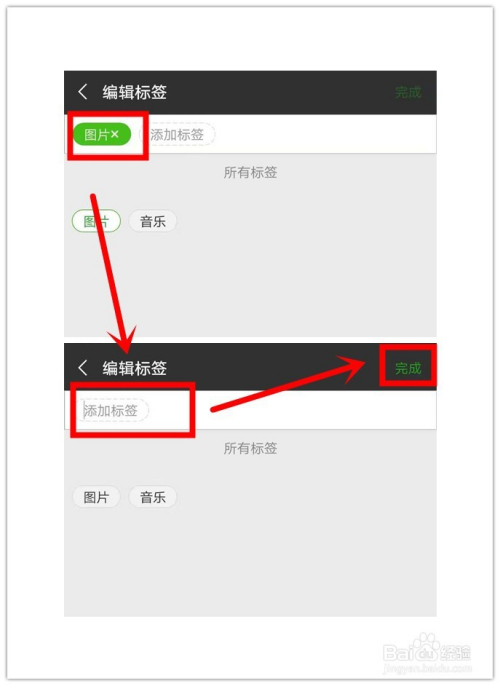Click 所有标签 heading above green-outlined 图片
The height and width of the screenshot is (686, 500).
[250, 172]
